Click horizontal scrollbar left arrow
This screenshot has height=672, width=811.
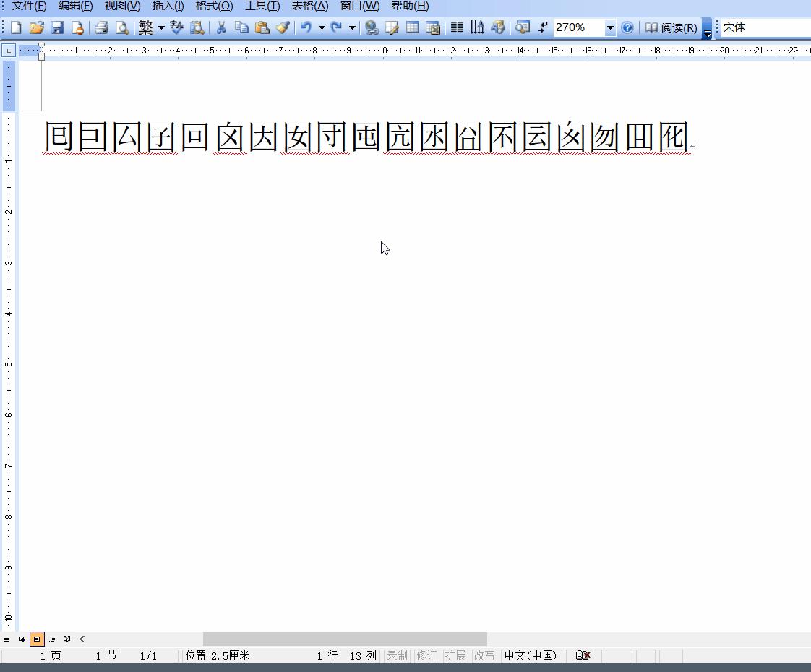click(82, 639)
